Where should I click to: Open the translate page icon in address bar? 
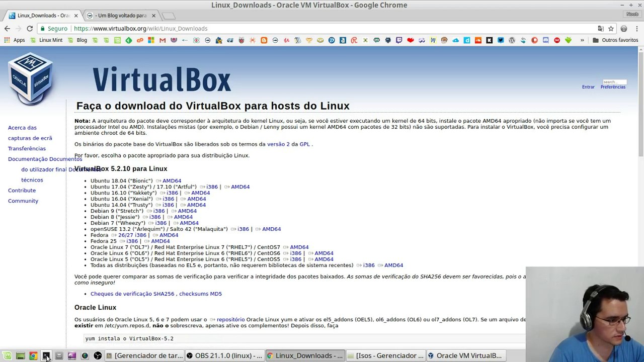tap(601, 29)
